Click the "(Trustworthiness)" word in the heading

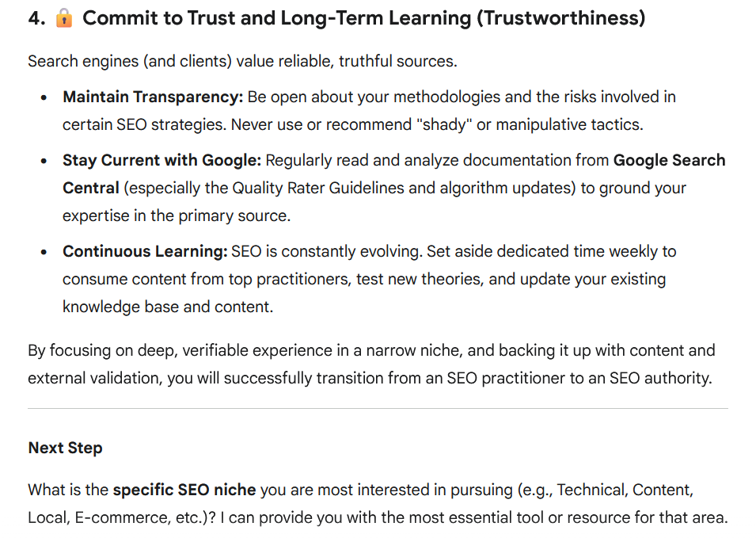pos(560,18)
